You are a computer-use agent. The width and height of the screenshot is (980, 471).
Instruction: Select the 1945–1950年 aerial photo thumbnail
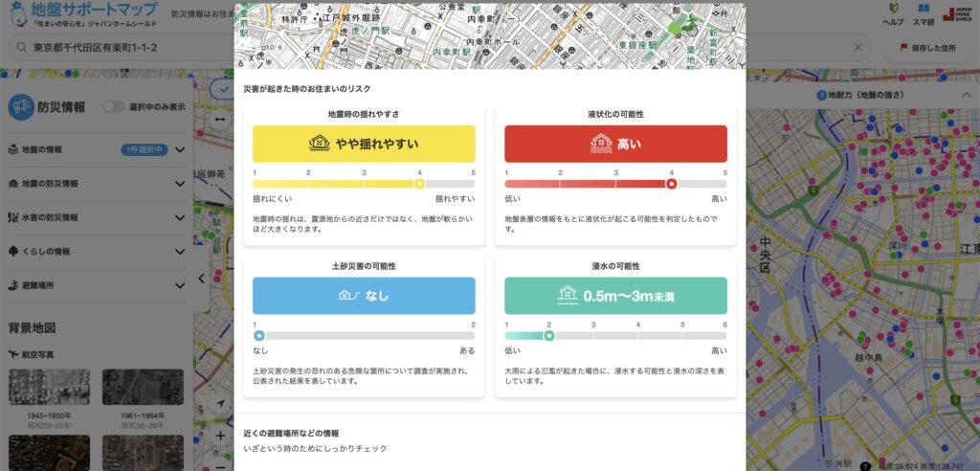[x=48, y=387]
